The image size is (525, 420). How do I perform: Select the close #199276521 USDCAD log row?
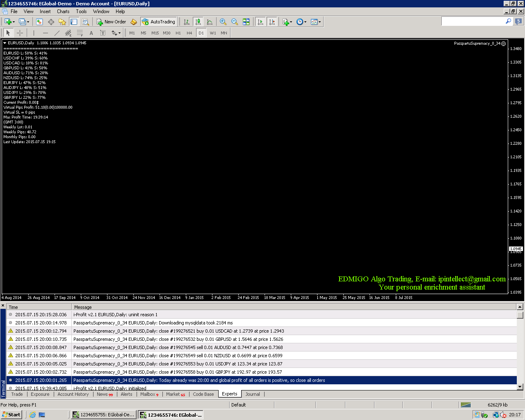(x=262, y=331)
